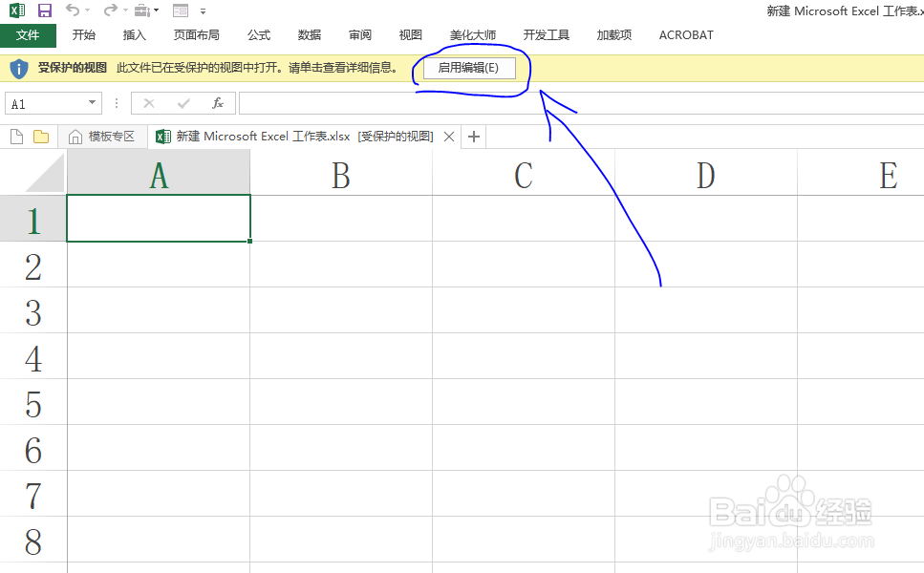Expand the briefcase icon dropdown arrow
This screenshot has height=573, width=924.
click(x=156, y=10)
